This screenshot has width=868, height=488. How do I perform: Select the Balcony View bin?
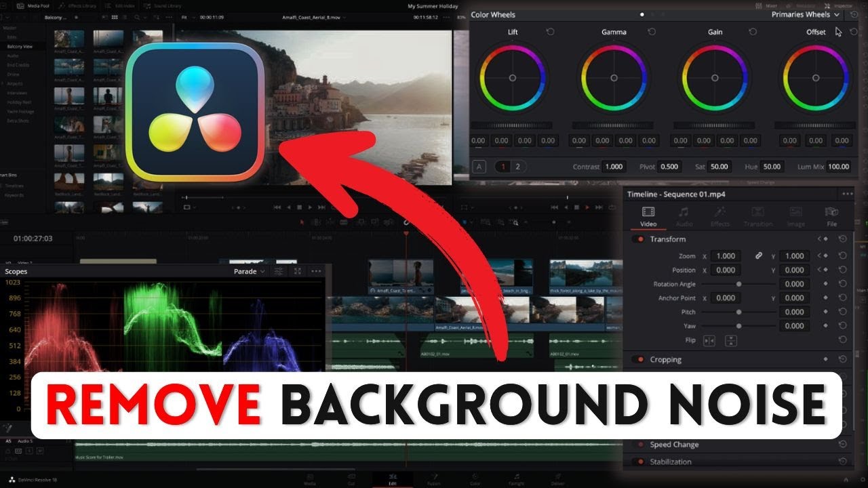tap(20, 47)
